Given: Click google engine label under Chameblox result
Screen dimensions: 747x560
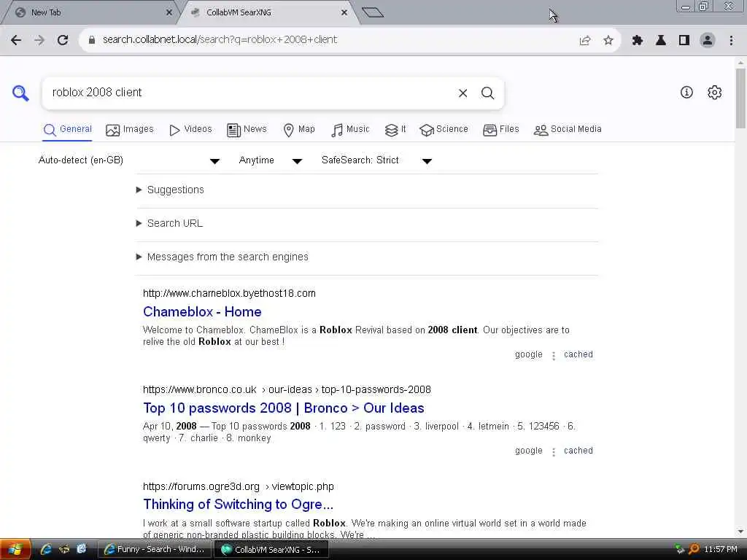Looking at the screenshot, I should [529, 355].
